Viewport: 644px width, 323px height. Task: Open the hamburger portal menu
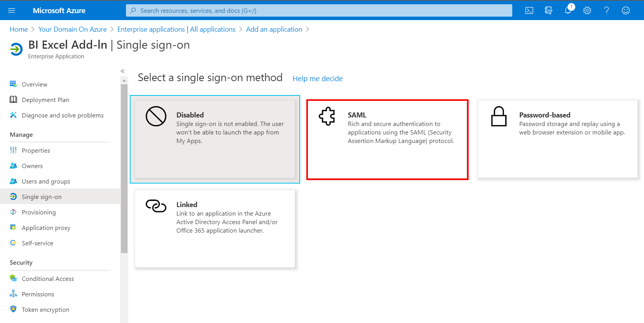tap(12, 10)
